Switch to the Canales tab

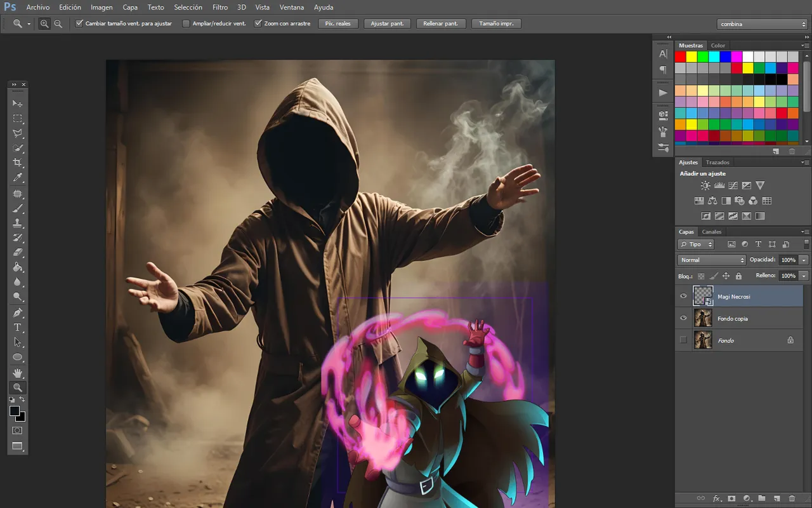pyautogui.click(x=712, y=232)
